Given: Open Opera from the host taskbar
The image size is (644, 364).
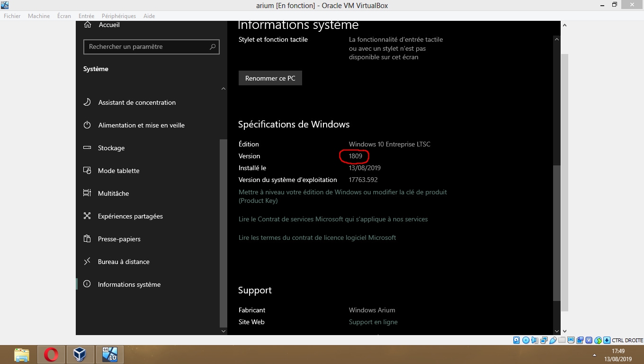Looking at the screenshot, I should point(51,355).
